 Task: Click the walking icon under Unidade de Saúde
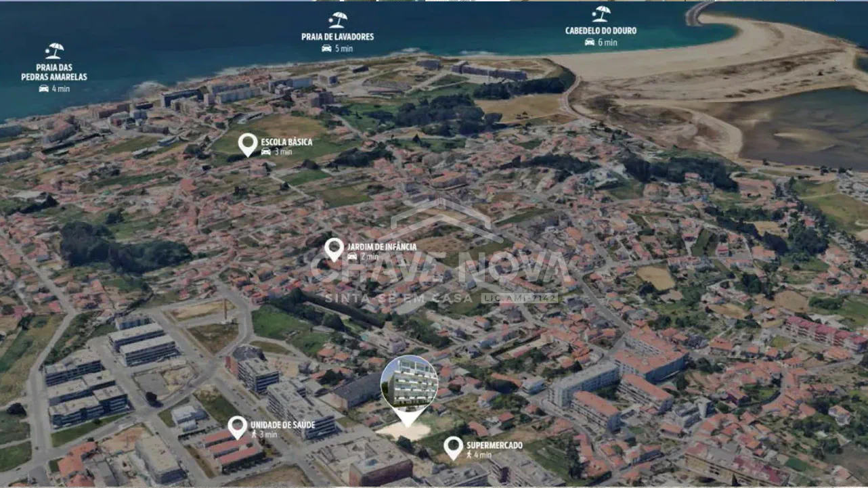[255, 435]
